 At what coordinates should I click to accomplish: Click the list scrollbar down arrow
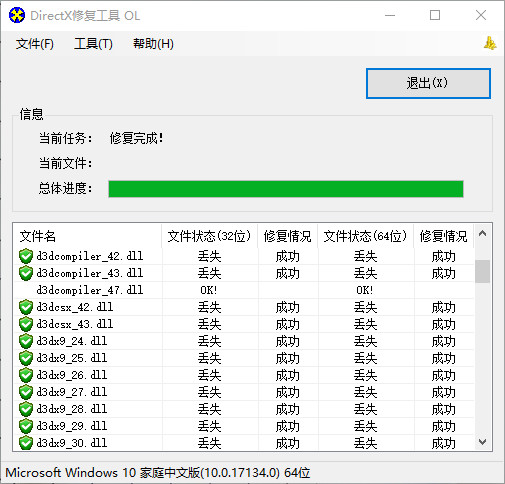click(482, 442)
